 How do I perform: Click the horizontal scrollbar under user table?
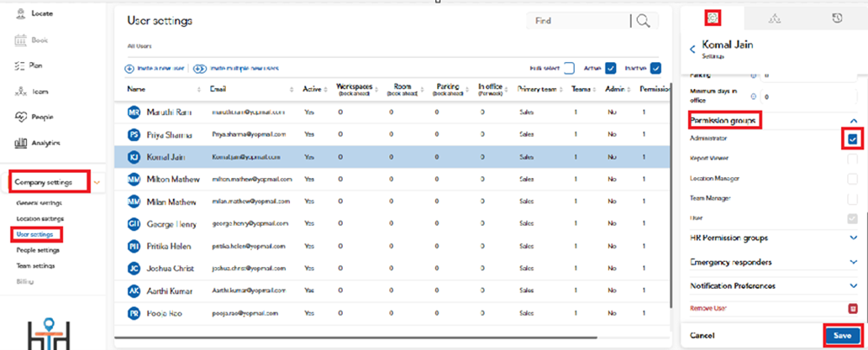(x=355, y=337)
